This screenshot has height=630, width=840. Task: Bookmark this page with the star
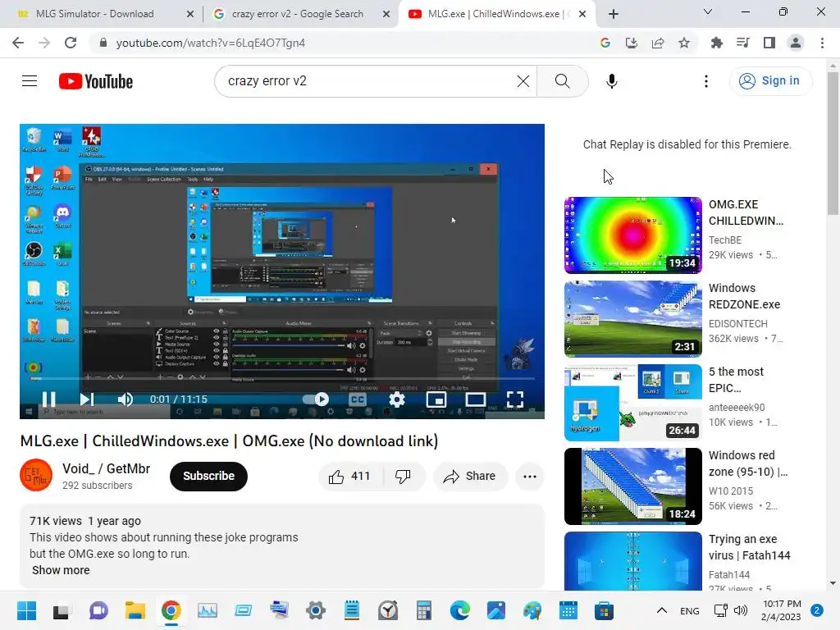(684, 43)
